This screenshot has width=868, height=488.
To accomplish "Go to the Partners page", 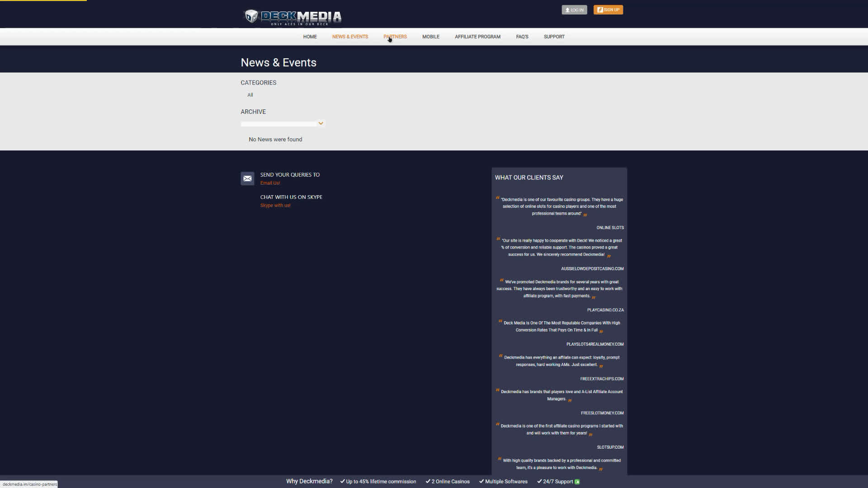I will [x=395, y=37].
